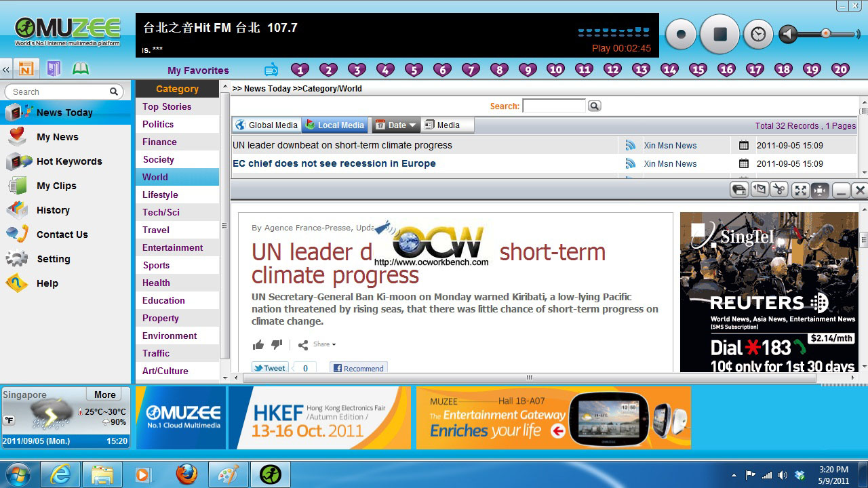This screenshot has width=868, height=488.
Task: Click the Tweet button
Action: tap(270, 368)
